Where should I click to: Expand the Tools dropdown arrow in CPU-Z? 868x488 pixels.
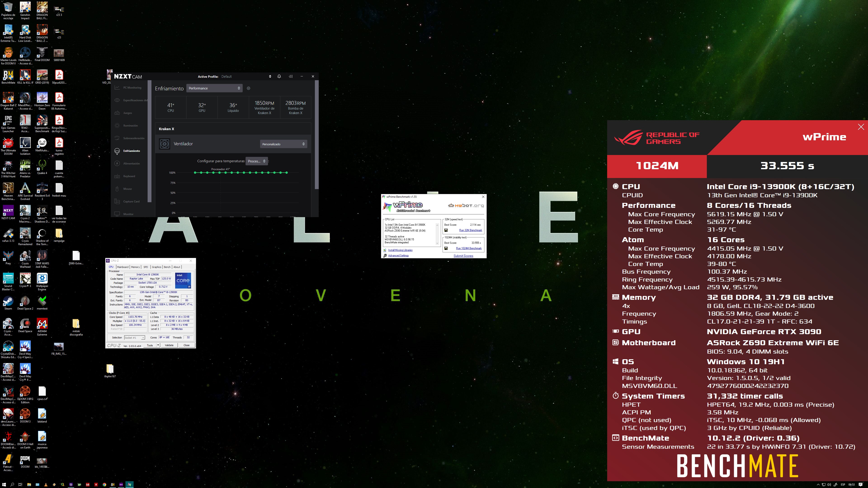158,345
